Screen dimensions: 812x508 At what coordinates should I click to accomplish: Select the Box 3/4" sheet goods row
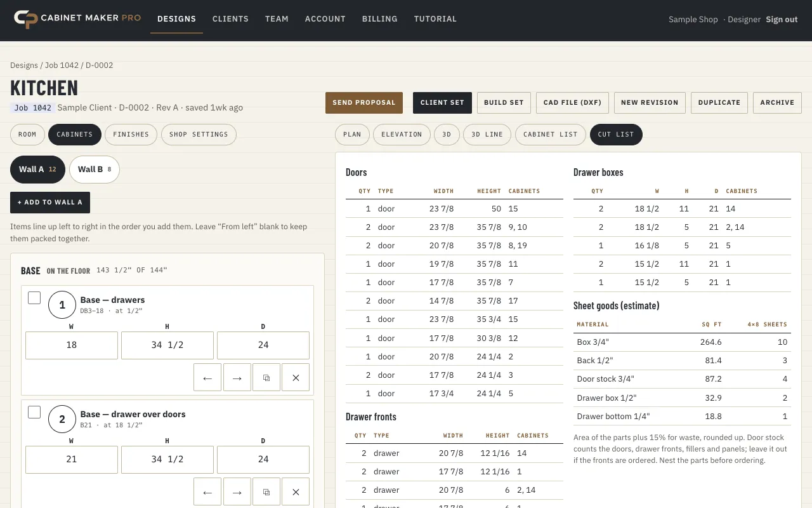682,342
